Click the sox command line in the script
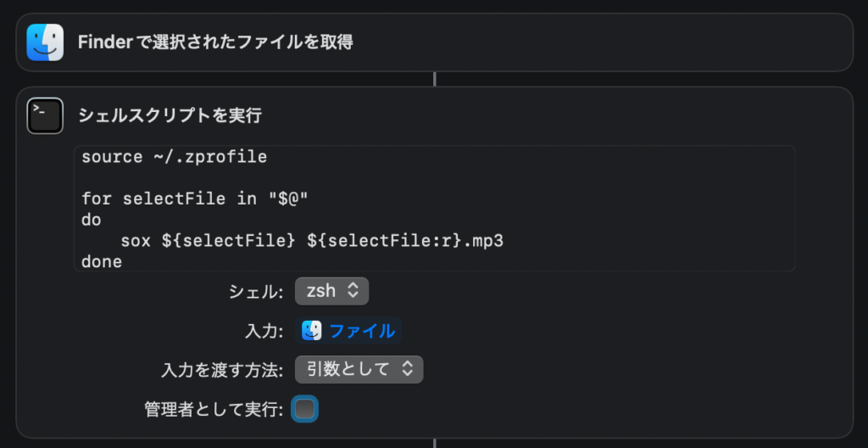The image size is (868, 448). [x=312, y=241]
